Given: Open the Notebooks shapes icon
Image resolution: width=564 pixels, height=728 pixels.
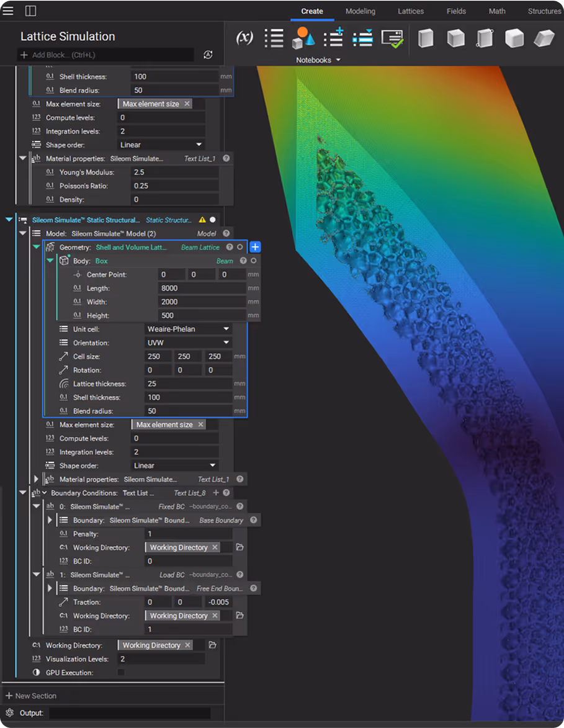Looking at the screenshot, I should [x=303, y=38].
